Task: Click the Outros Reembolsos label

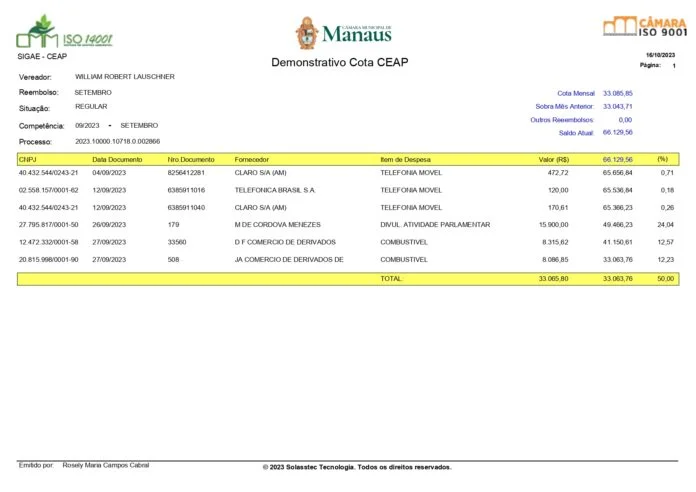Action: point(562,119)
